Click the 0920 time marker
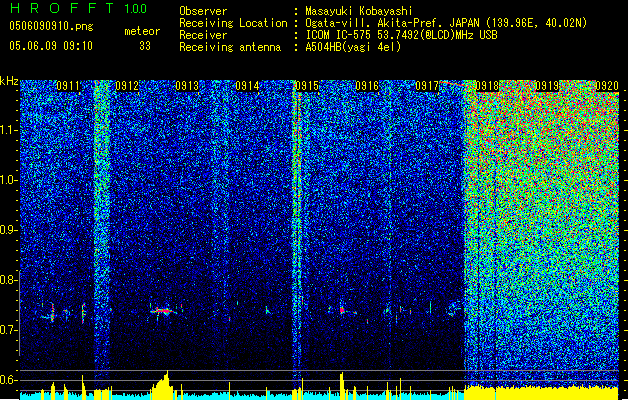Screen dimensions: 629x400 (607, 86)
